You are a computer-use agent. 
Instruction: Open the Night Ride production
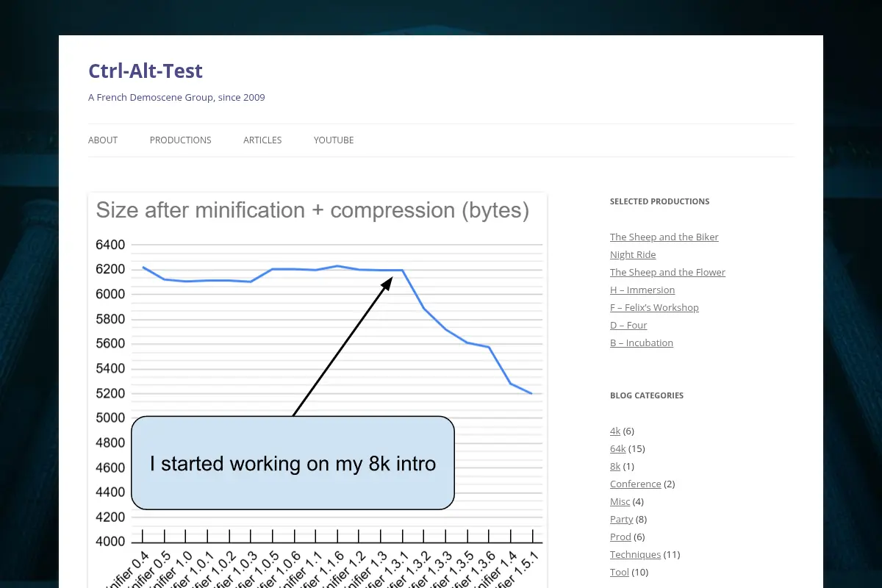point(633,254)
